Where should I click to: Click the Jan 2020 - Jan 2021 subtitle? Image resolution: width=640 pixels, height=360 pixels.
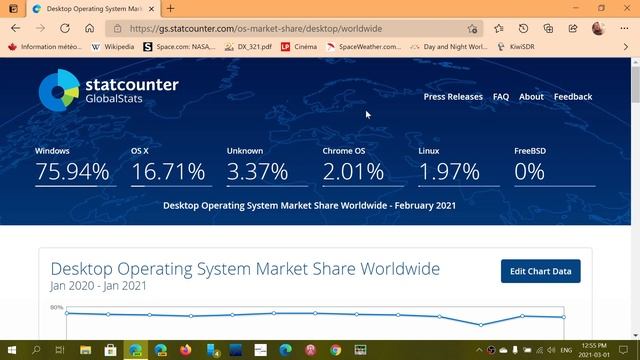[x=98, y=286]
